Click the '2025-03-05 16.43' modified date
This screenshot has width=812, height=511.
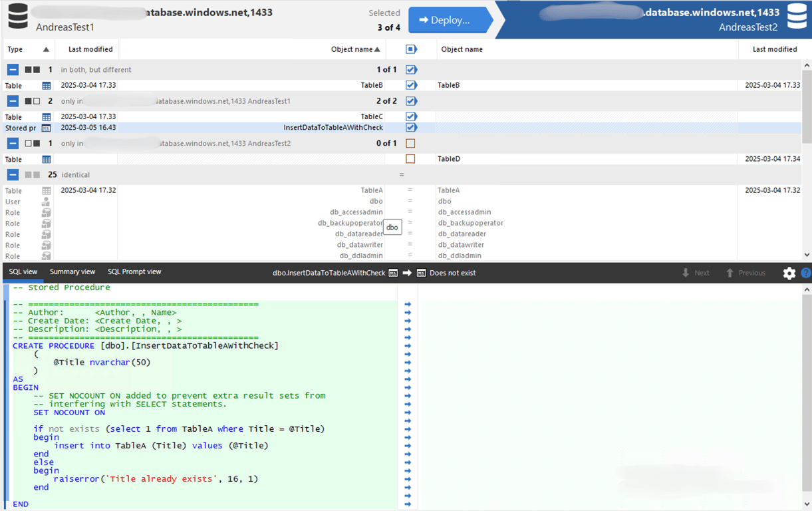pos(88,128)
